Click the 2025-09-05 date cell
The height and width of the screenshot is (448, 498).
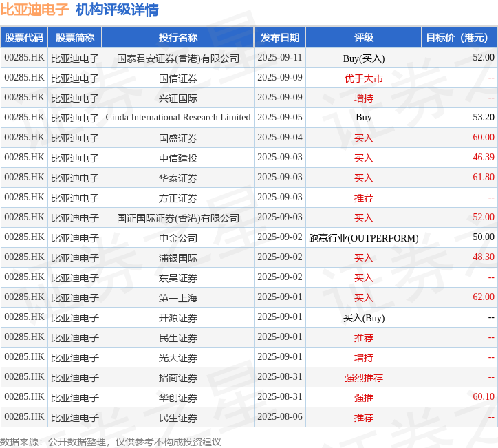click(x=280, y=117)
